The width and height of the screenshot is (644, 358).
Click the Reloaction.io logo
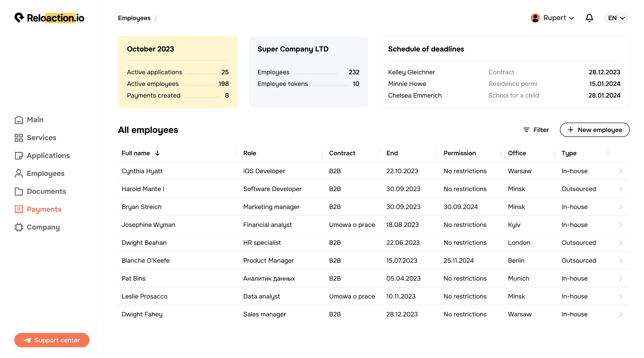(x=49, y=18)
